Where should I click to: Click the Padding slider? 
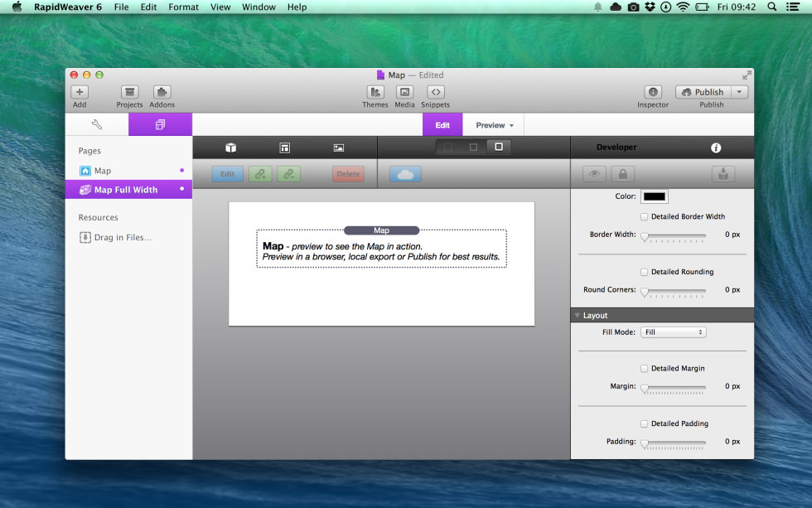673,443
